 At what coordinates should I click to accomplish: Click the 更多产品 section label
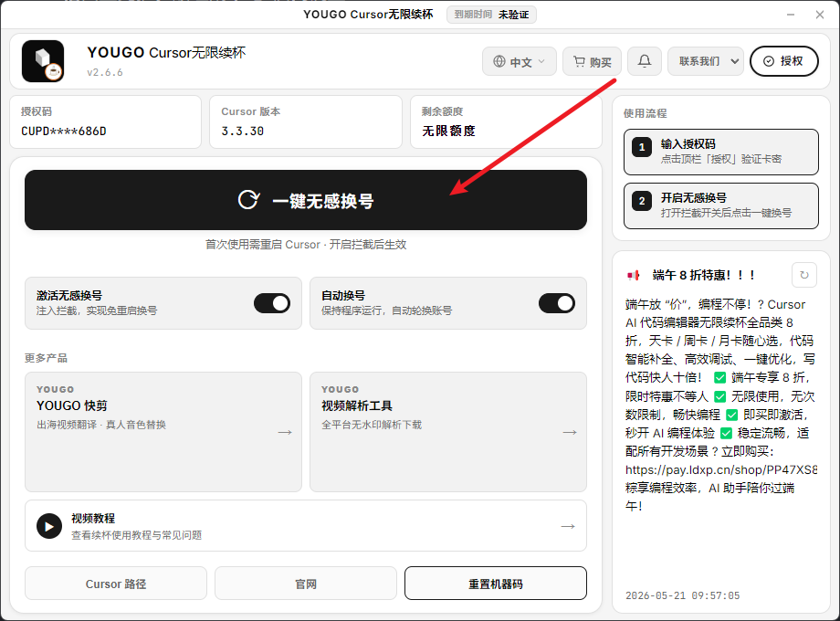click(x=46, y=358)
